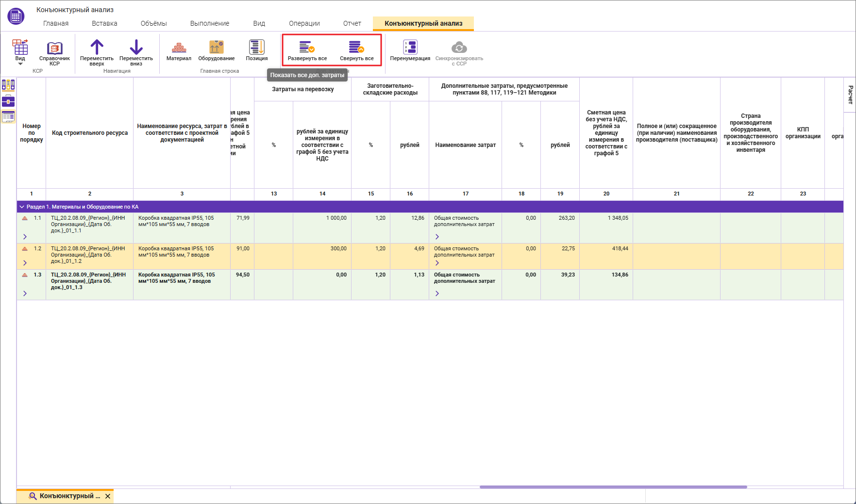Screen dimensions: 856x504
Task: Expand row 1.1 details chevron
Action: coord(25,237)
